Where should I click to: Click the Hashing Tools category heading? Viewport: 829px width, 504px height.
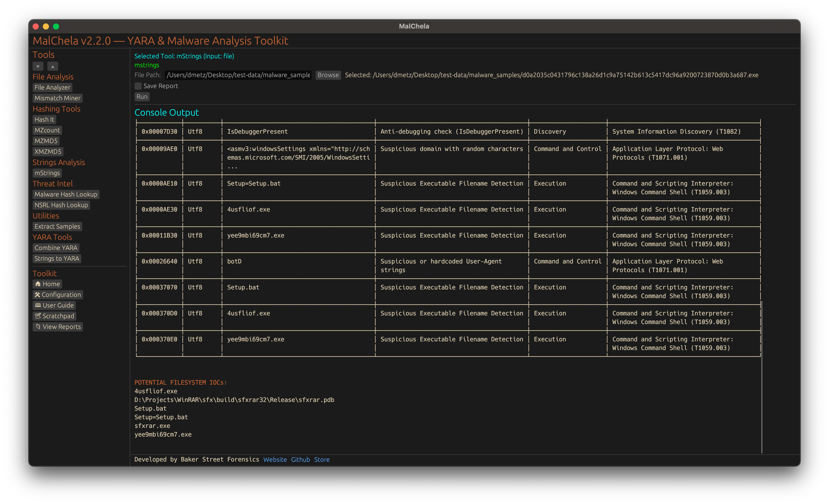[57, 109]
